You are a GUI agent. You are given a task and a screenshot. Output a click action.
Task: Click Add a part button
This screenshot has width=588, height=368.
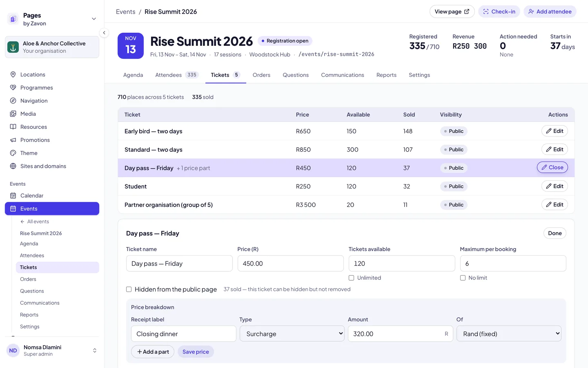click(x=153, y=352)
